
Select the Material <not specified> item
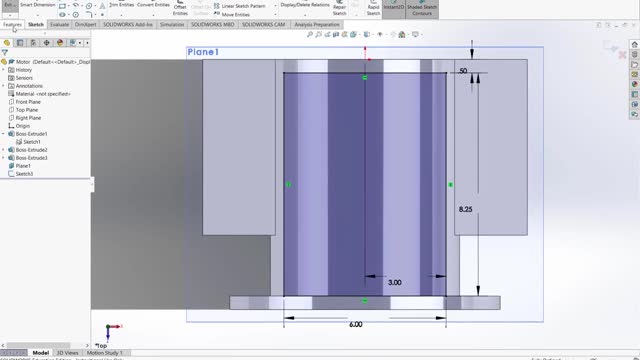[x=43, y=94]
